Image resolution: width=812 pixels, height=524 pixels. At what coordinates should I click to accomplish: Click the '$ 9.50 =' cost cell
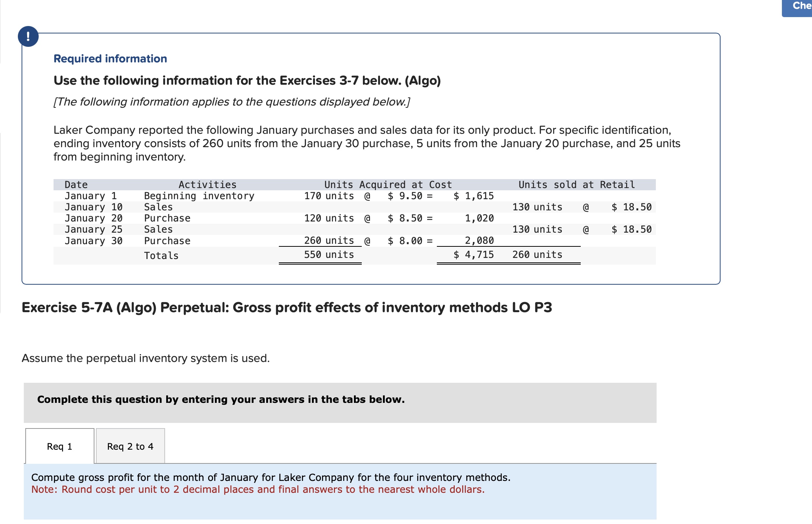(x=410, y=196)
